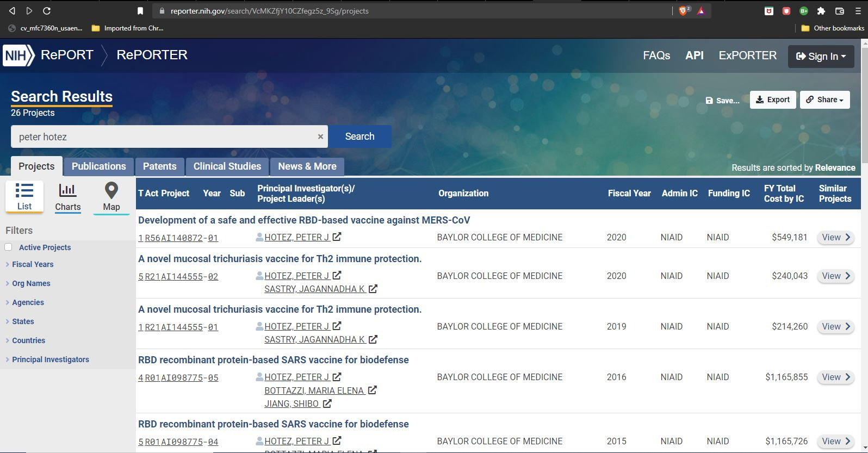Click the Export button
The height and width of the screenshot is (453, 868).
click(x=773, y=100)
